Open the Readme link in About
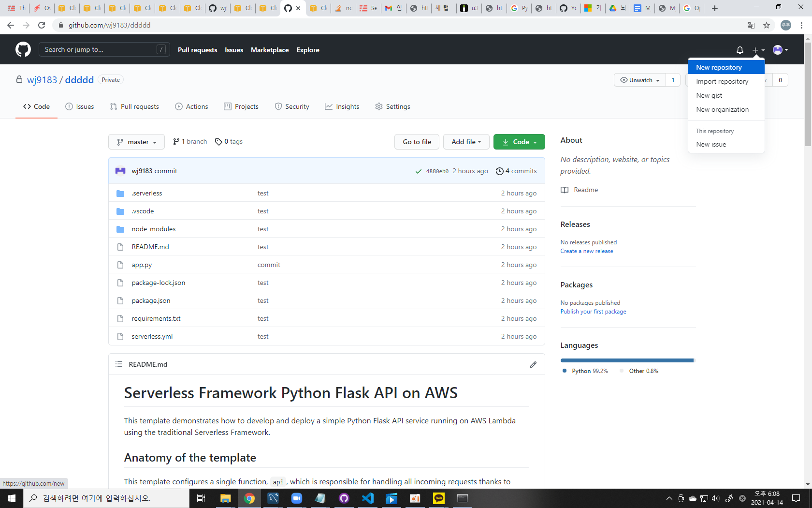 (580, 190)
